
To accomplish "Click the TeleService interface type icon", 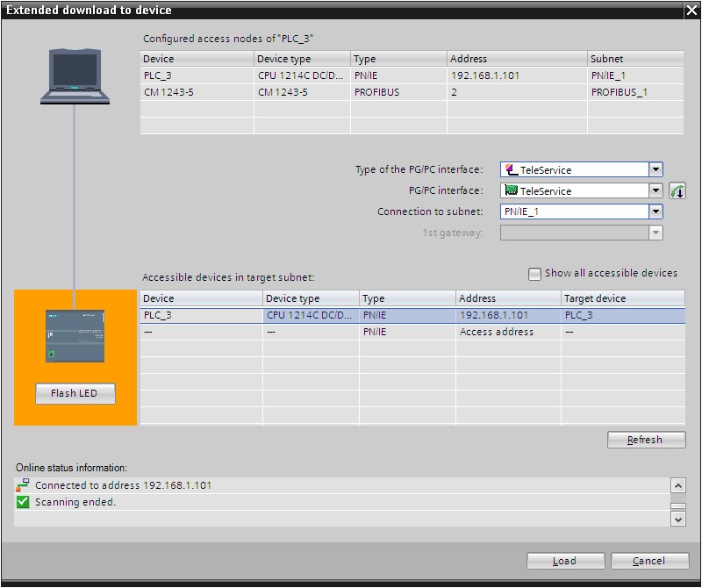I will click(512, 169).
